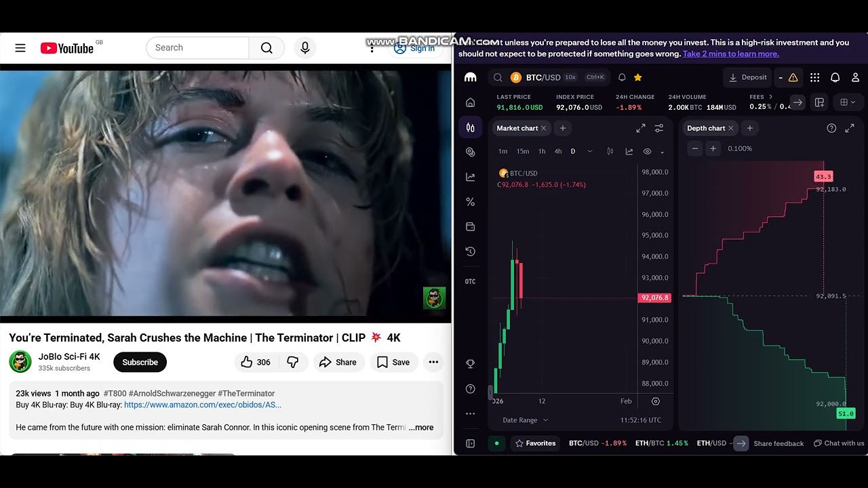The height and width of the screenshot is (488, 868).
Task: Expand video description with ...more
Action: click(x=420, y=428)
